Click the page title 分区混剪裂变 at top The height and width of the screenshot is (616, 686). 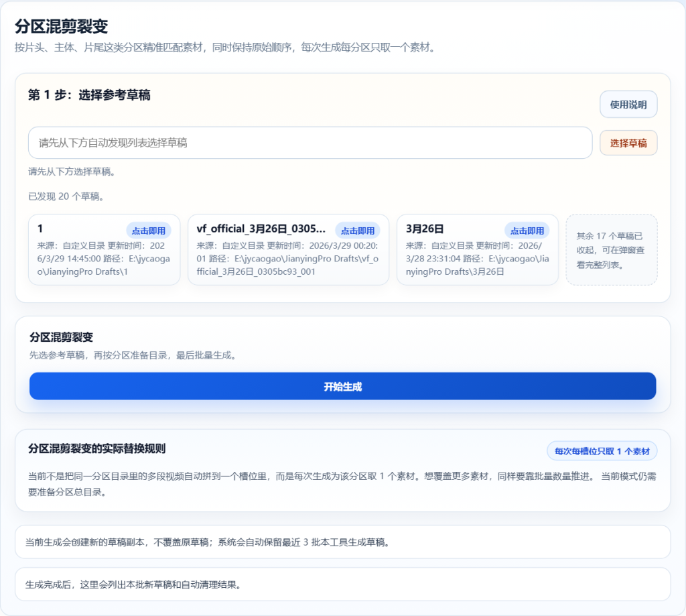(x=61, y=27)
